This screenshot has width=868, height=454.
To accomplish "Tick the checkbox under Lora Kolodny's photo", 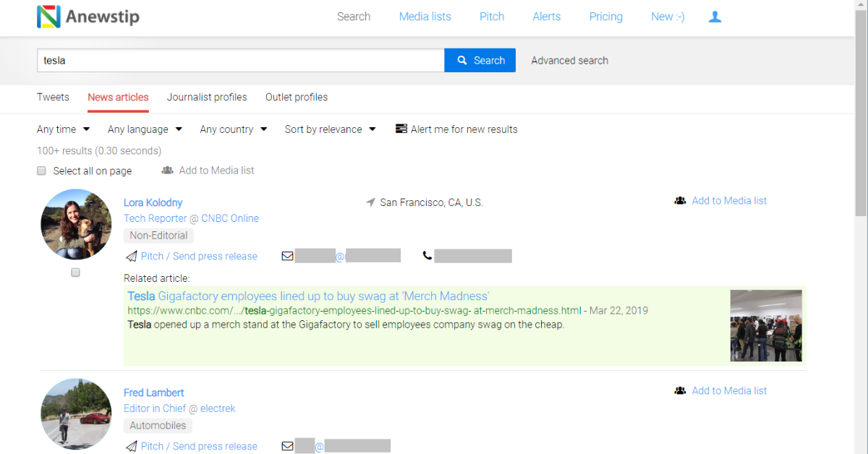I will coord(75,273).
